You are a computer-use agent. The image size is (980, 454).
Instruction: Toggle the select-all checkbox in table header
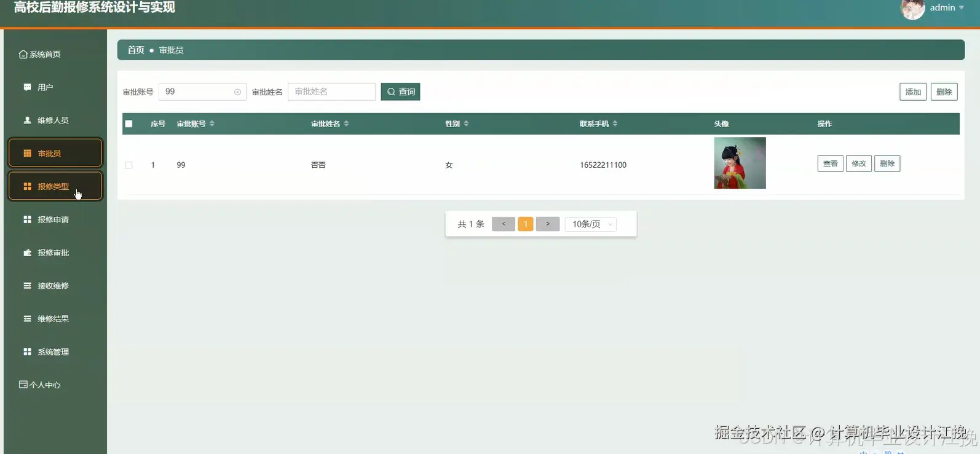point(128,123)
